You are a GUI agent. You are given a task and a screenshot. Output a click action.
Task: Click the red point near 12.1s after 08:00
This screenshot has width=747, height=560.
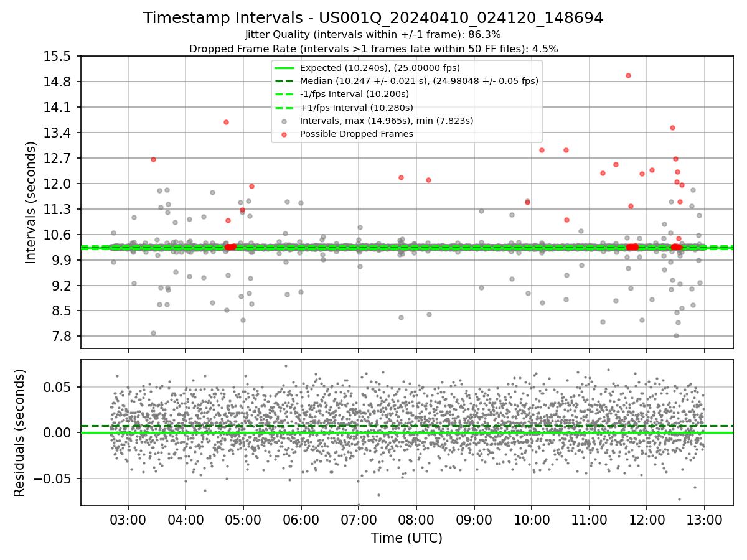pyautogui.click(x=428, y=180)
